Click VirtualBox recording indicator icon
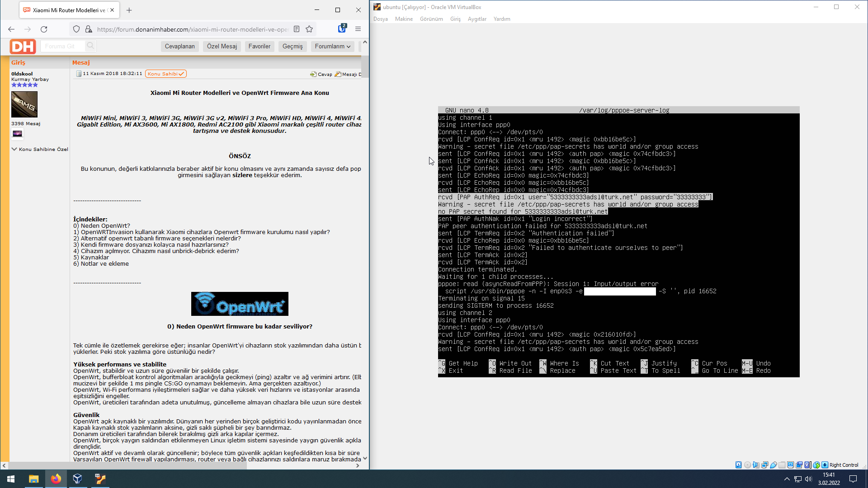The width and height of the screenshot is (868, 488). 799,465
